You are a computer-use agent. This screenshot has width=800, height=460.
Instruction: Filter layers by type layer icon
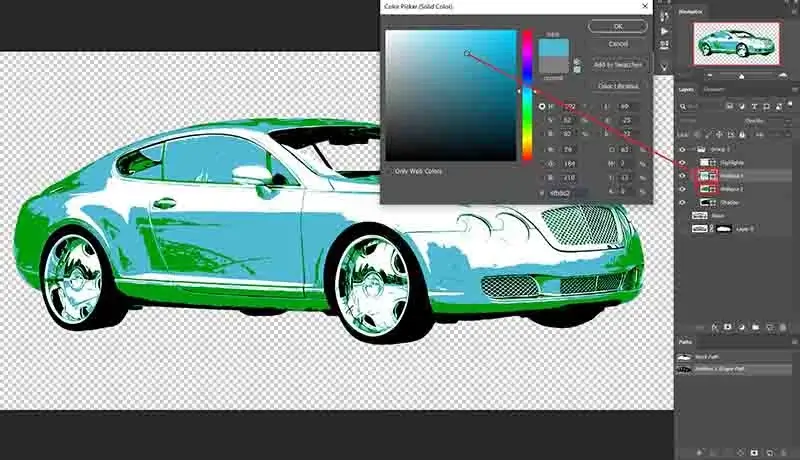(754, 107)
